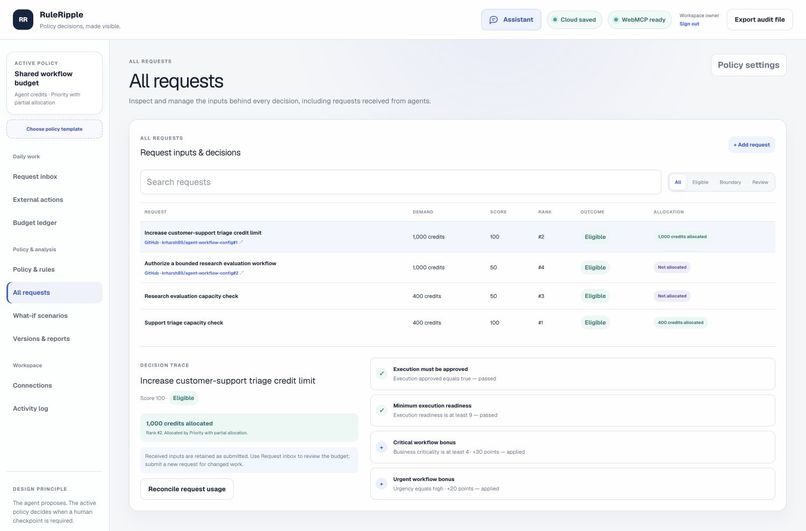Select the Boundary filter toggle
This screenshot has width=806, height=531.
[x=730, y=182]
